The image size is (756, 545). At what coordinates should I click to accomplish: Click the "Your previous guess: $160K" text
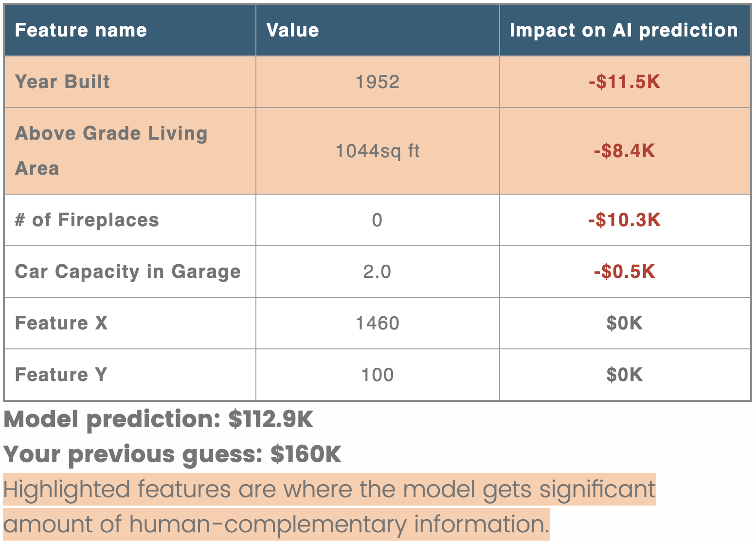point(173,454)
